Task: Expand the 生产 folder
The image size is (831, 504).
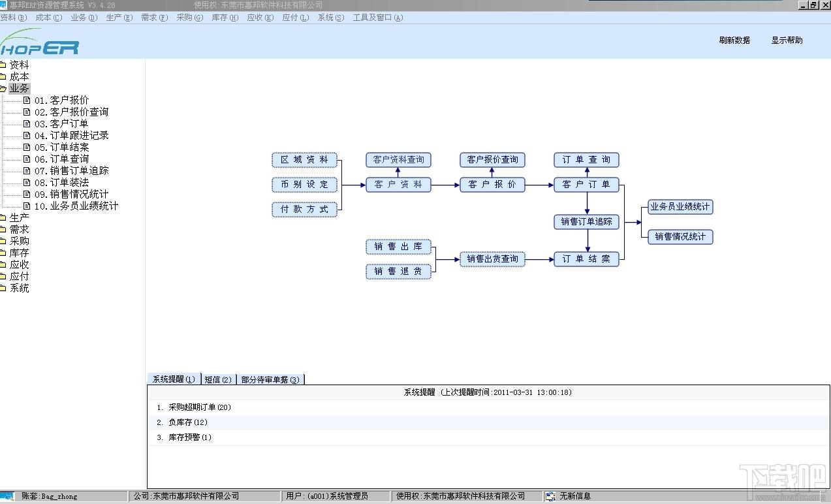Action: [3, 218]
